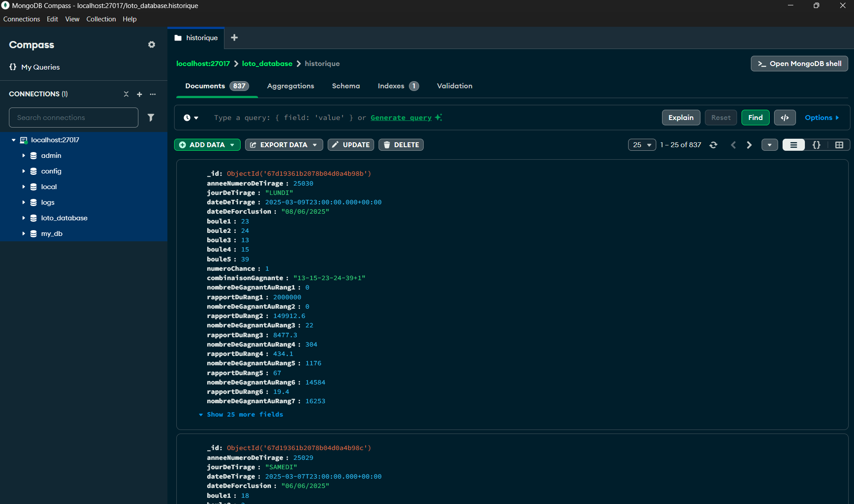
Task: Select the historique workspace tab
Action: [x=196, y=38]
